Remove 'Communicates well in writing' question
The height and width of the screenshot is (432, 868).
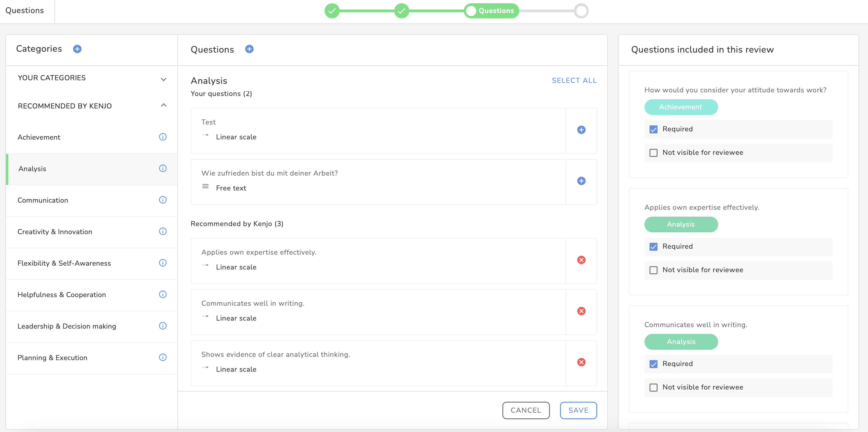point(581,311)
